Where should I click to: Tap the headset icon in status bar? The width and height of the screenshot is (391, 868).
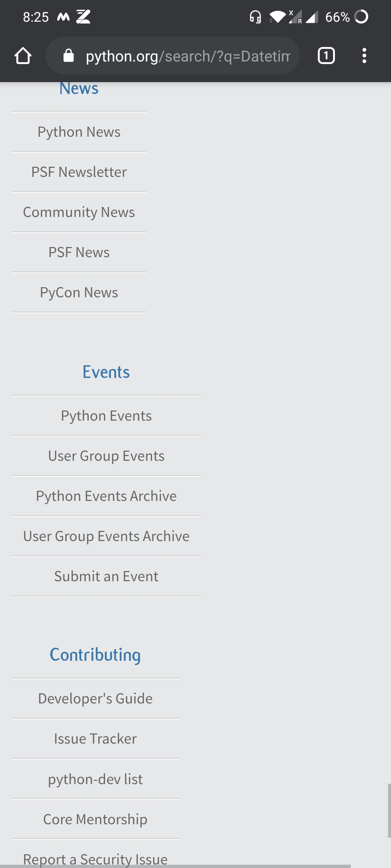255,17
